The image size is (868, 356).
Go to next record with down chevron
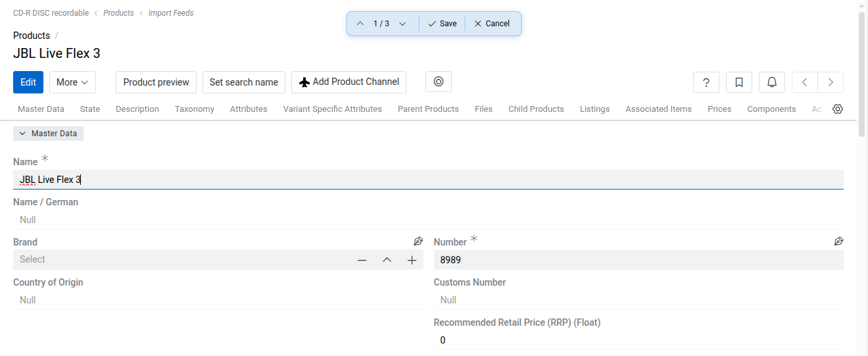pyautogui.click(x=402, y=24)
